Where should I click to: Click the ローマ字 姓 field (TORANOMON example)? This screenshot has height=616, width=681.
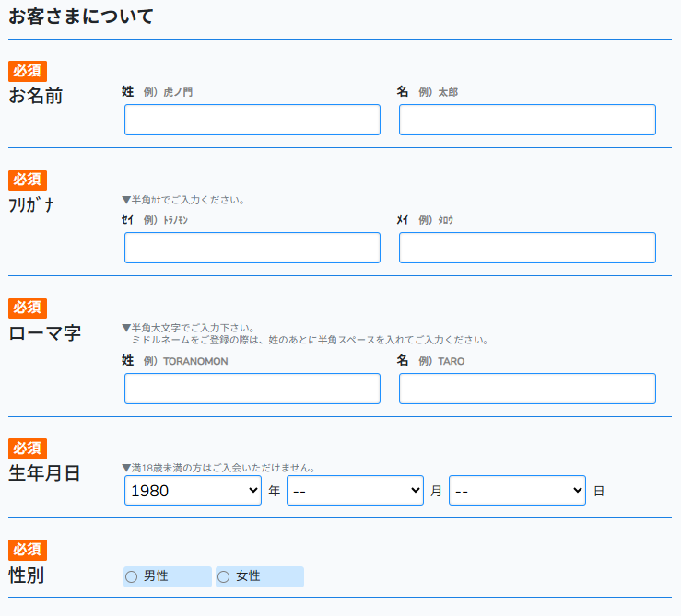pos(252,389)
